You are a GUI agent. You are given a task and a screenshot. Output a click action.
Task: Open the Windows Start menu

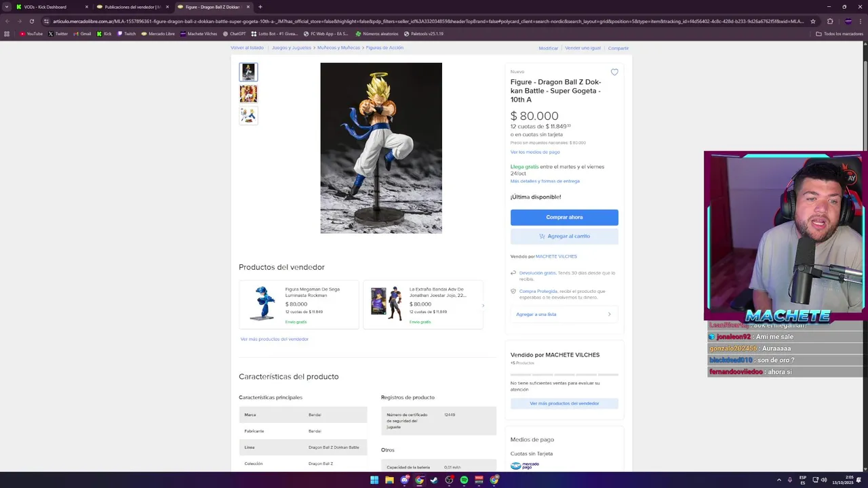374,480
